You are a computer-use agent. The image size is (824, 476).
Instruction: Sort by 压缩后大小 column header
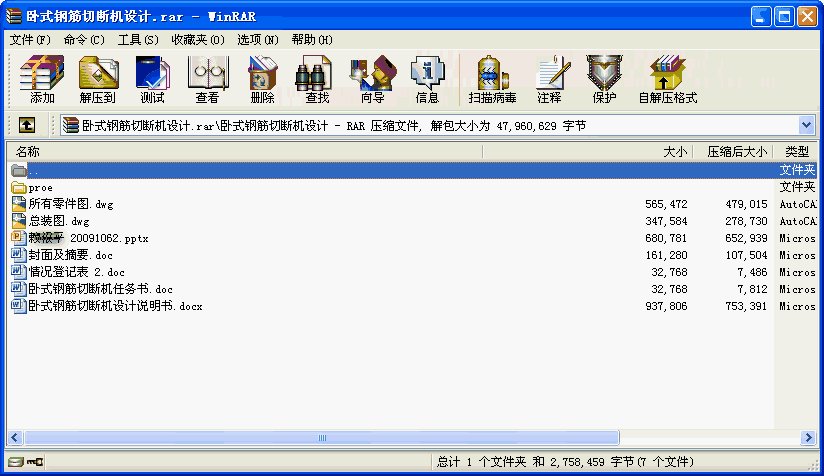point(737,152)
